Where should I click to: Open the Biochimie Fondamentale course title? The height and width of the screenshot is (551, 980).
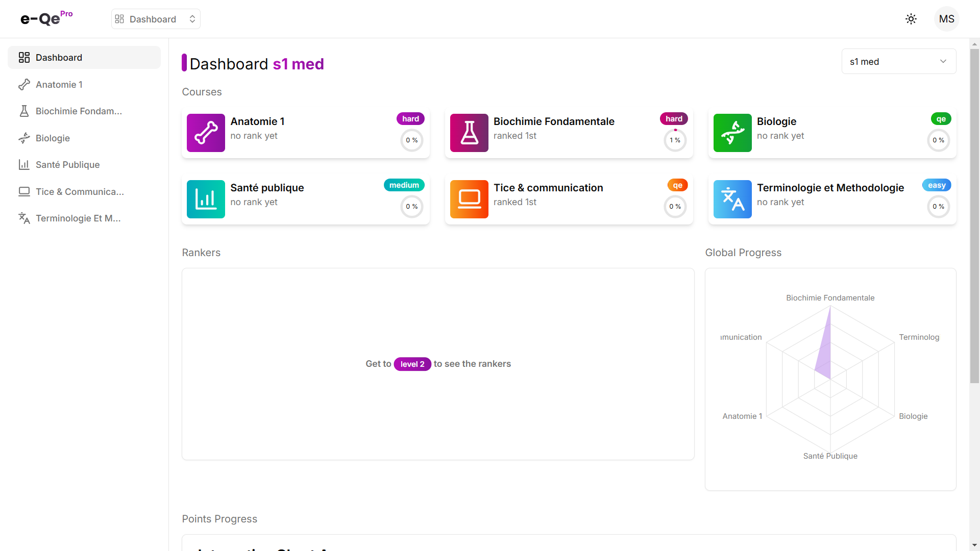pos(554,121)
